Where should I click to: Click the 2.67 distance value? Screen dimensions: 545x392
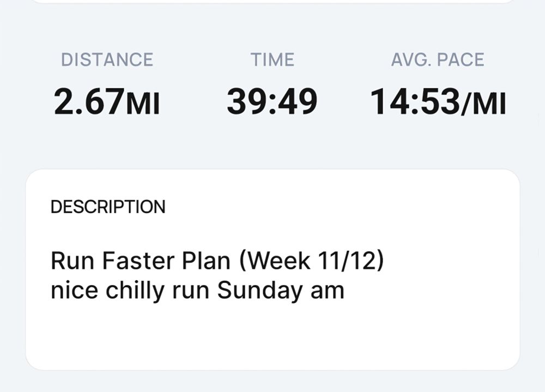coord(89,101)
